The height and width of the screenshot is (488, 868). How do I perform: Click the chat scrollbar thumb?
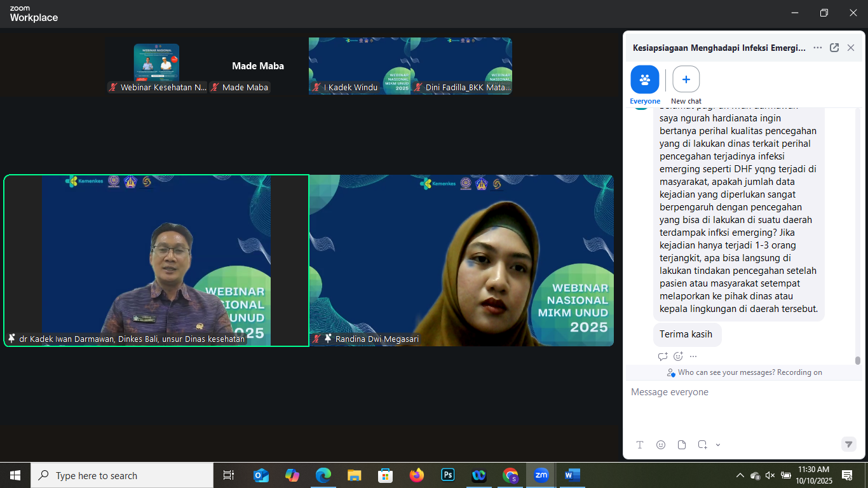(857, 360)
